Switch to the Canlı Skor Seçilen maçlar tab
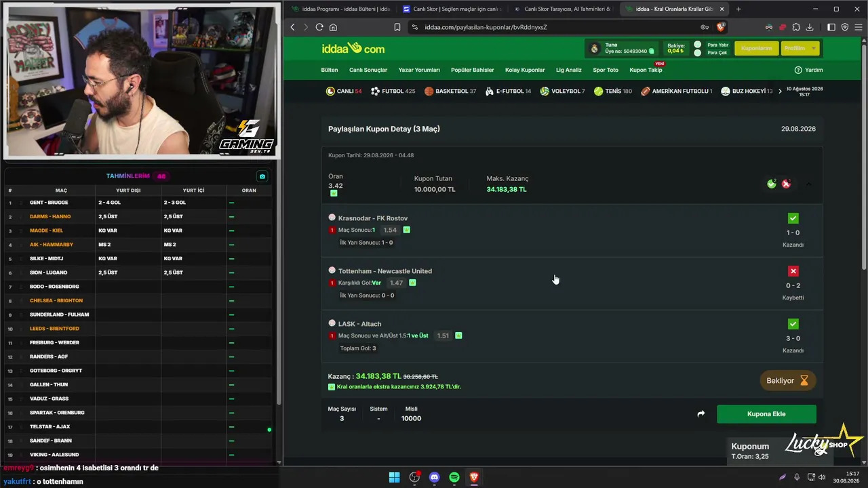The image size is (868, 488). click(451, 9)
